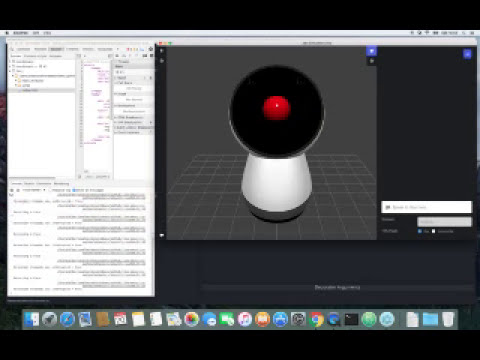The image size is (480, 360).
Task: Switch to the Timeline tab in DevTools
Action: pos(72,49)
